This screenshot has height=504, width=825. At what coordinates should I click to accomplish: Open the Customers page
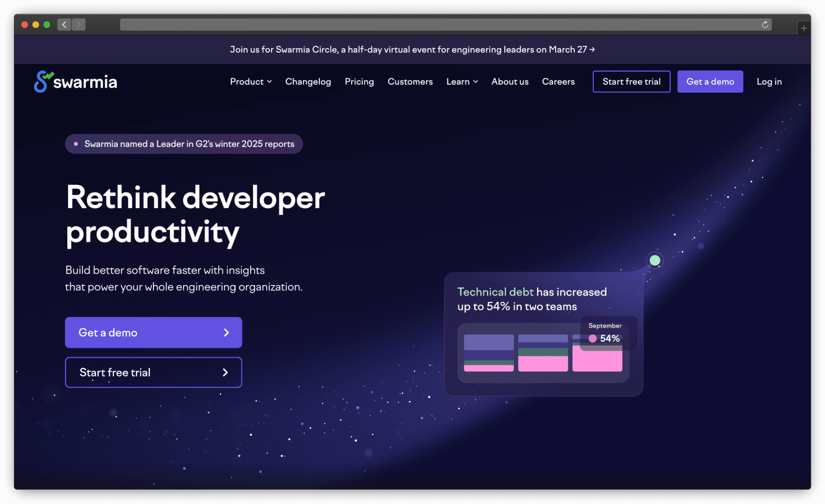(x=410, y=82)
